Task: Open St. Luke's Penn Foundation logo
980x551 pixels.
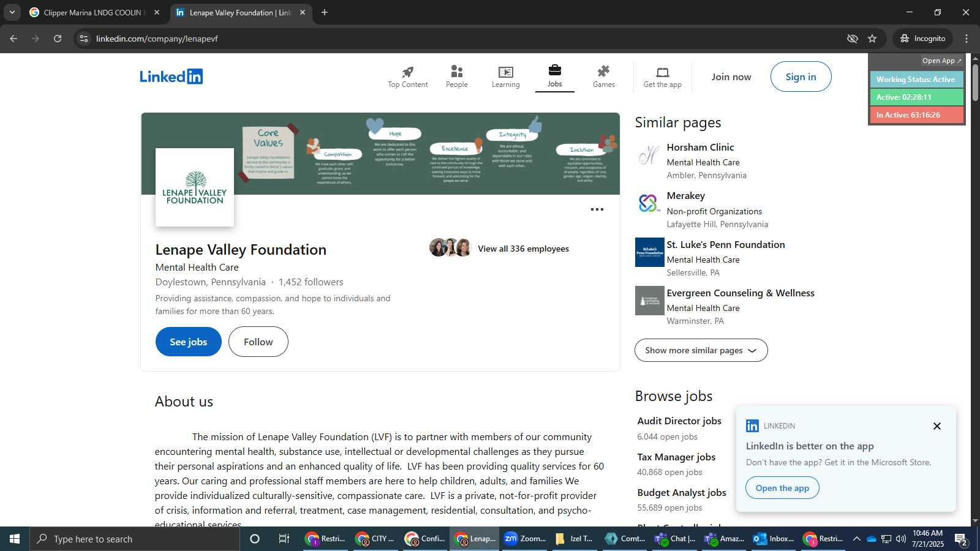Action: pos(649,252)
